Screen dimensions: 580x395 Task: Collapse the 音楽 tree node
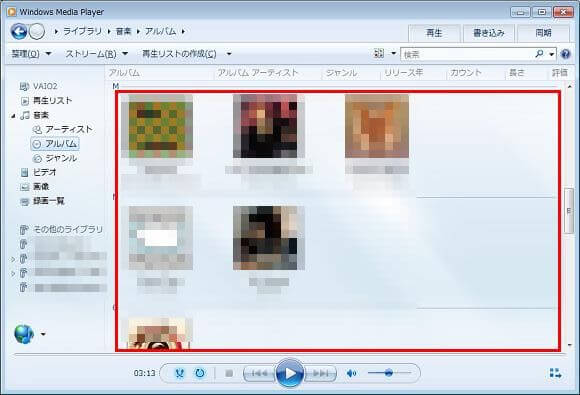tap(13, 116)
